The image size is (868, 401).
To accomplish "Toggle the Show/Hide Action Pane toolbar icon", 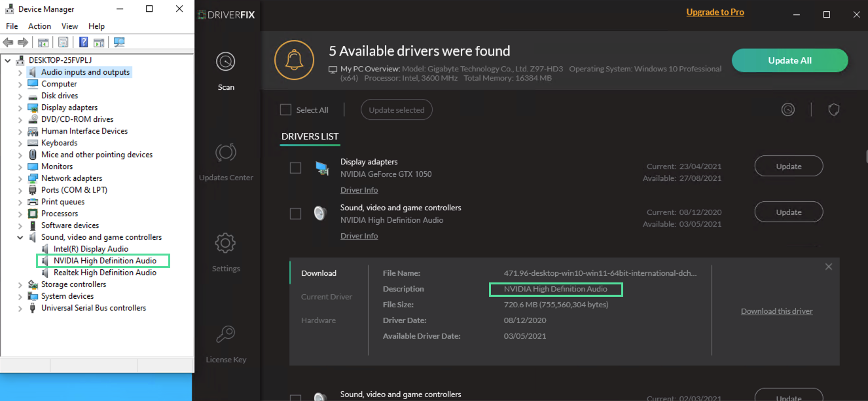I will click(x=99, y=43).
